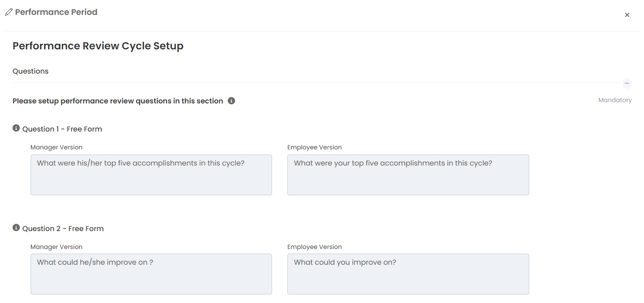Click Manager Version label under Question 2

pos(57,247)
